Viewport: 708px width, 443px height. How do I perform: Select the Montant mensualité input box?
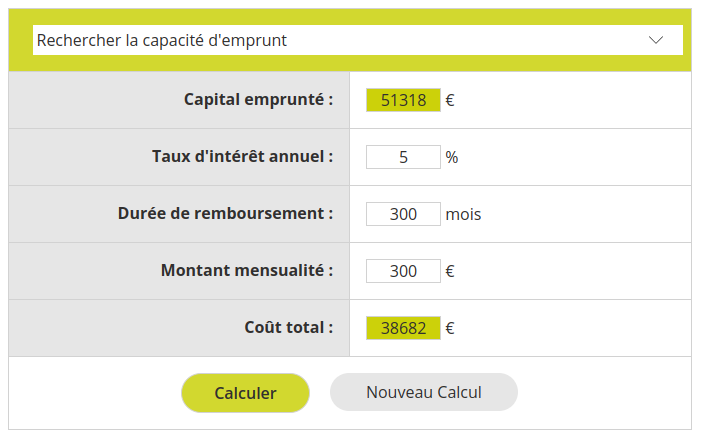[x=403, y=271]
